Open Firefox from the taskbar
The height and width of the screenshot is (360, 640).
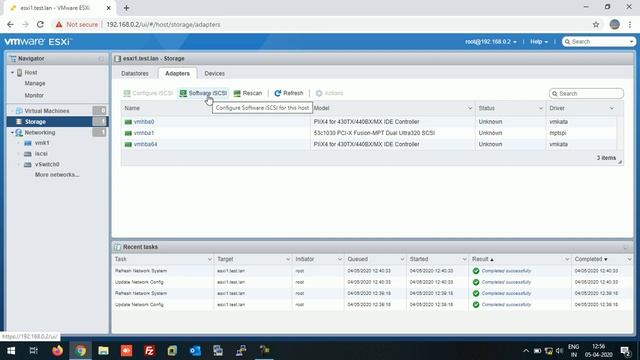point(58,351)
